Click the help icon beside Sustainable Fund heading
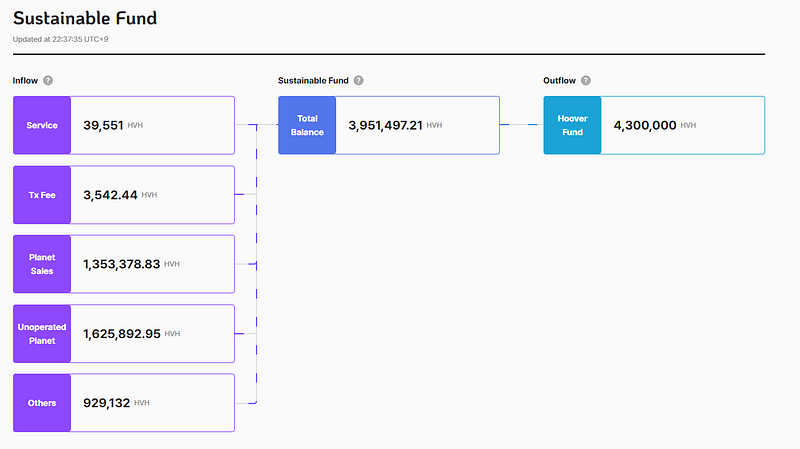The width and height of the screenshot is (800, 449). coord(359,81)
